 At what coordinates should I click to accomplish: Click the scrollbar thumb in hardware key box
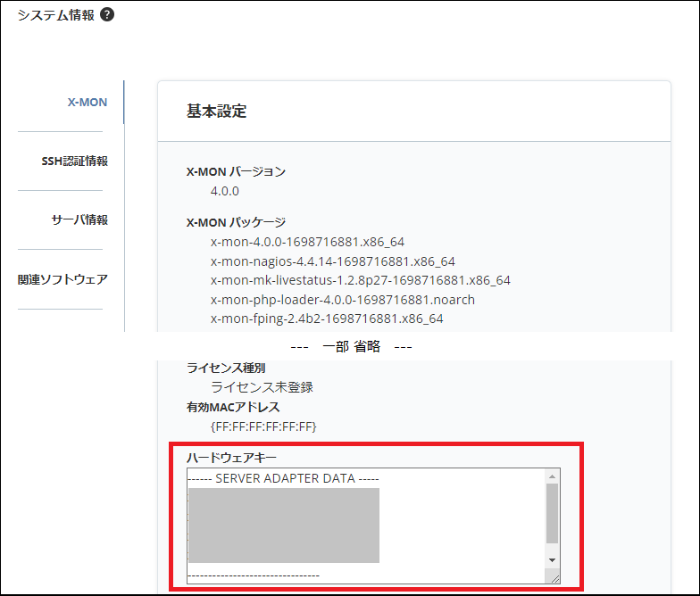pos(552,513)
